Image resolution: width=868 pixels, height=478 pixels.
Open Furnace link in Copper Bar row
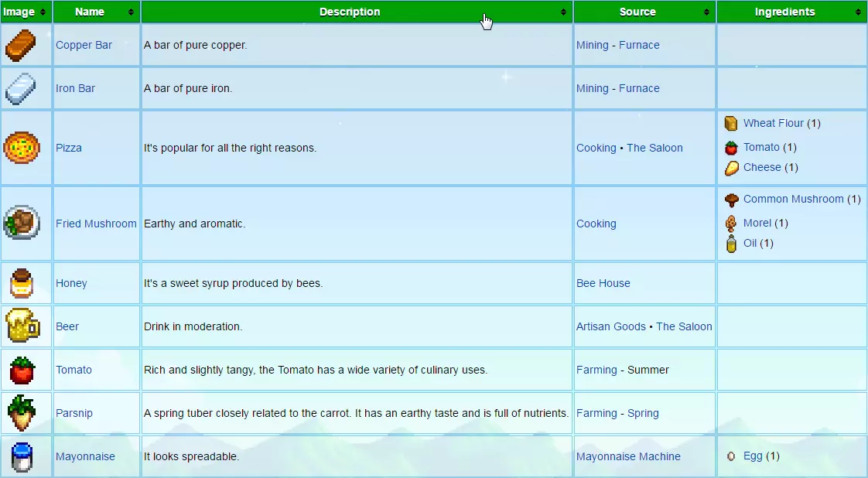tap(639, 46)
